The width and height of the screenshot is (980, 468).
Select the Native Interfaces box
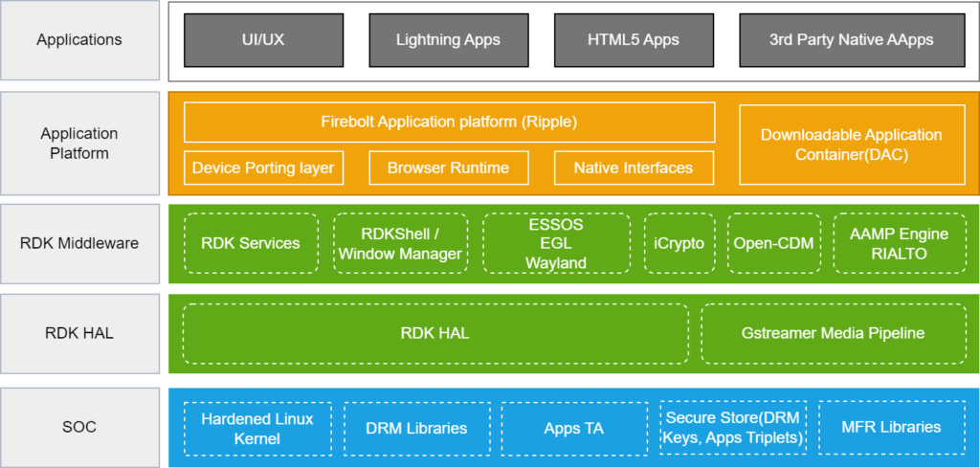[x=634, y=167]
